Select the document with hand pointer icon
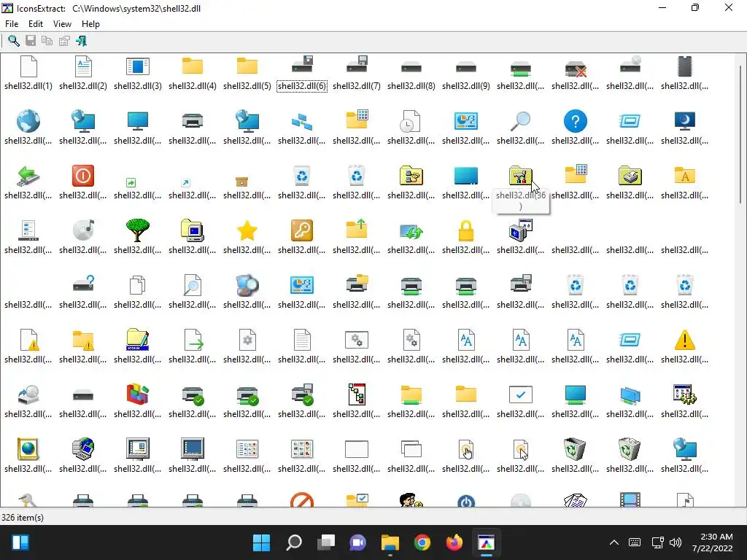The width and height of the screenshot is (747, 560). coord(466,449)
